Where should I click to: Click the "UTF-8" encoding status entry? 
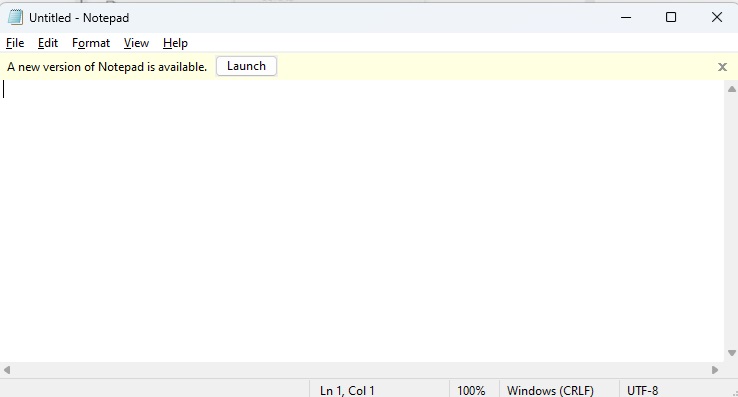(x=642, y=390)
